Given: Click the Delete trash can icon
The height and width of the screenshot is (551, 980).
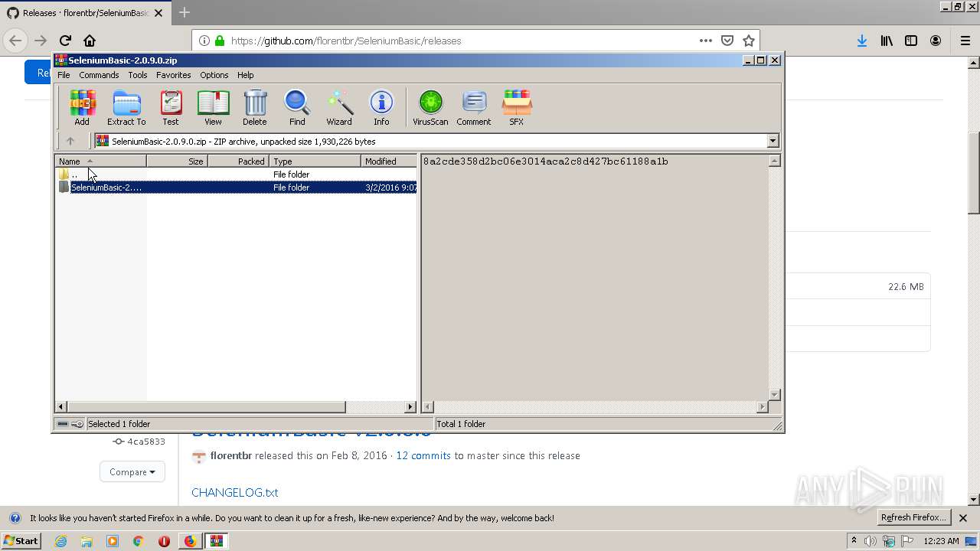Looking at the screenshot, I should 255,107.
